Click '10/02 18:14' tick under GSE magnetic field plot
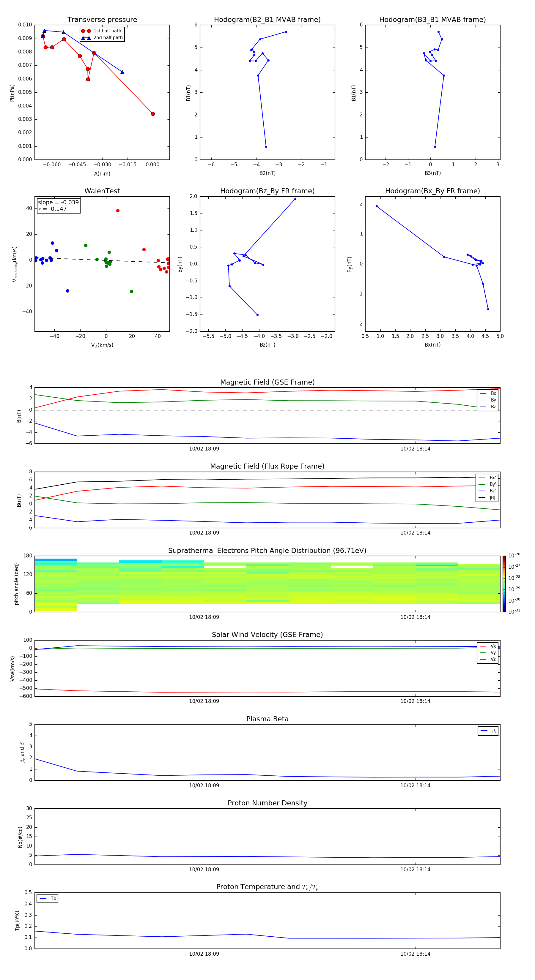The image size is (535, 980). point(415,449)
